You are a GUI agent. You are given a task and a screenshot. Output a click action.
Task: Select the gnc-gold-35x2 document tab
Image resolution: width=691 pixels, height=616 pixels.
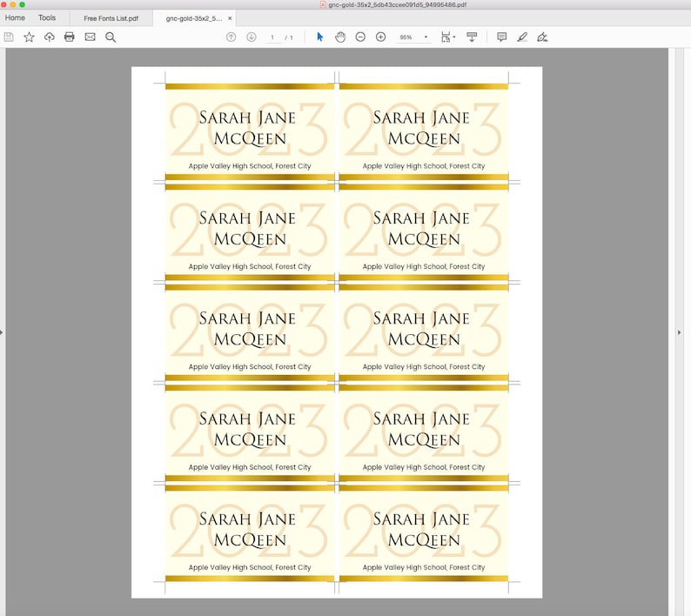pyautogui.click(x=194, y=18)
